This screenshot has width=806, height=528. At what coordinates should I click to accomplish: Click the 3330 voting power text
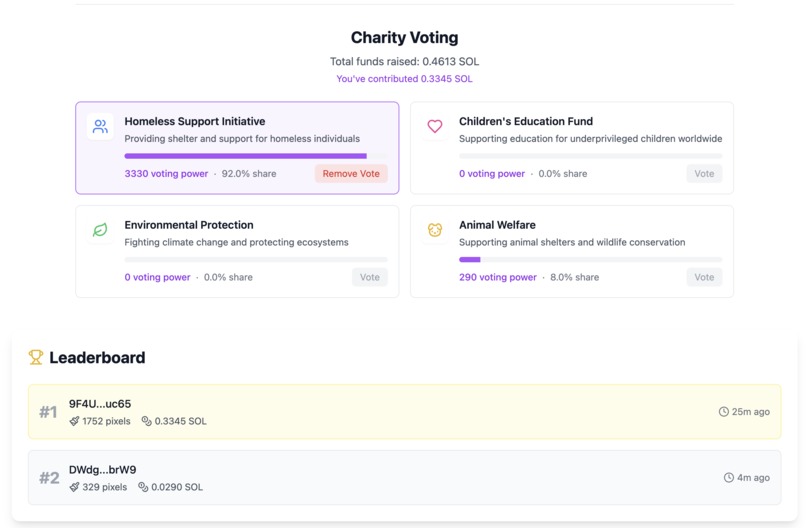pos(166,174)
